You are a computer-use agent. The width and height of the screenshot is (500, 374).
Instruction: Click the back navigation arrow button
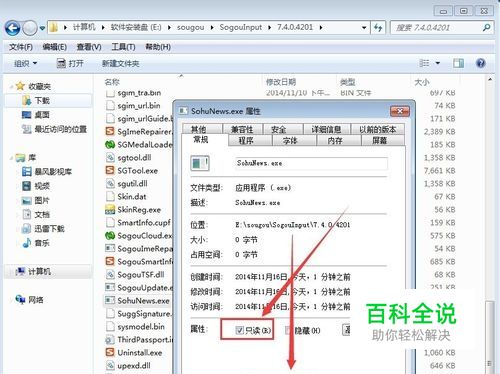tap(13, 28)
